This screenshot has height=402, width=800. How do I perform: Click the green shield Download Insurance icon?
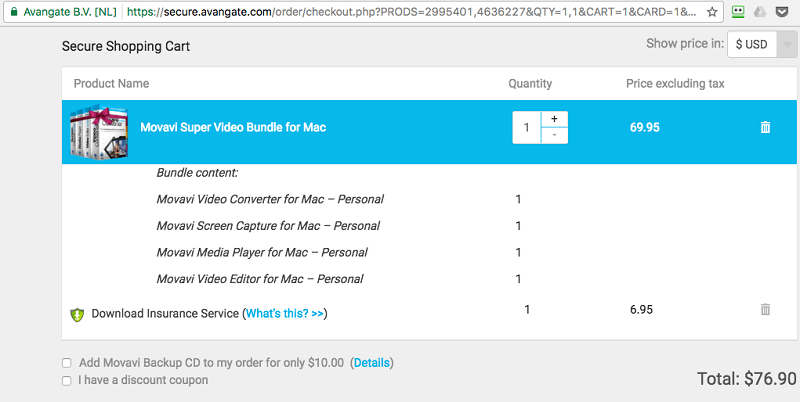pyautogui.click(x=77, y=315)
